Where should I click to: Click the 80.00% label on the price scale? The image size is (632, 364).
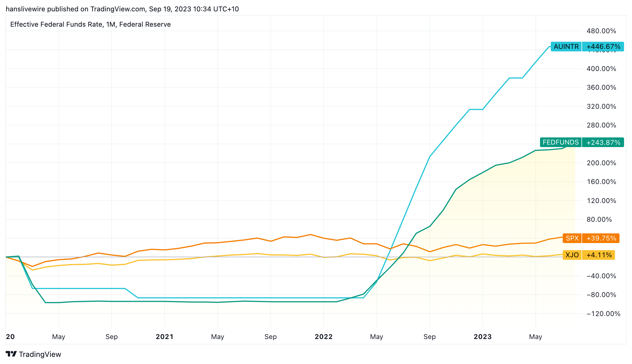pos(599,219)
